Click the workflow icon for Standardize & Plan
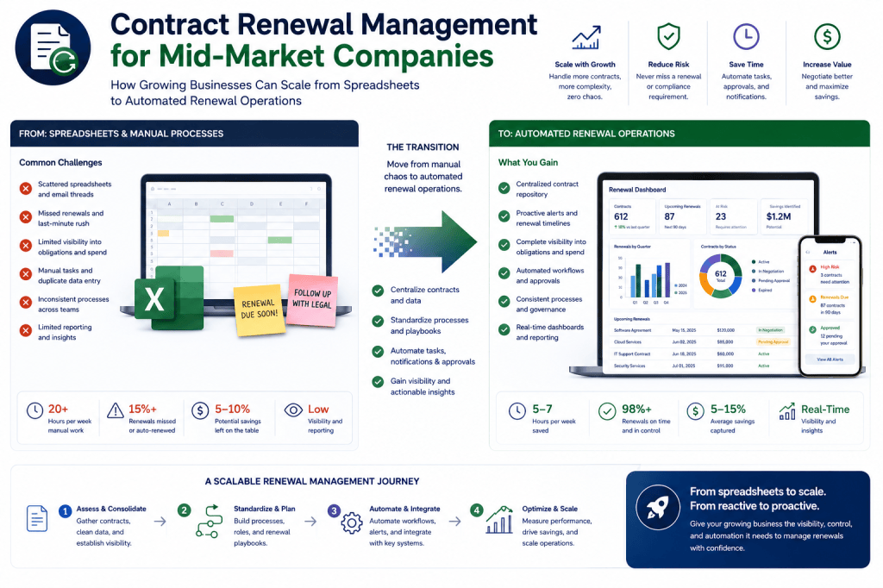This screenshot has height=588, width=883. 208,521
